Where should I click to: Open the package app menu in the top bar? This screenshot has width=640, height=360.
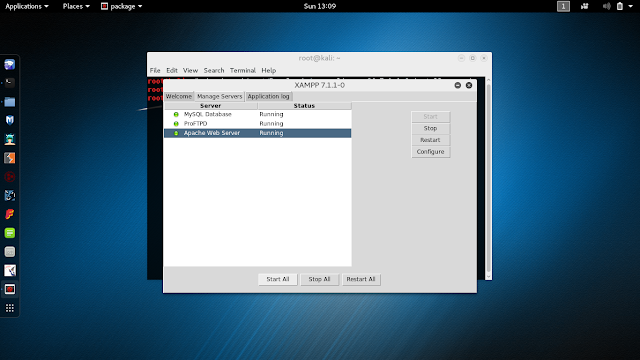point(121,6)
